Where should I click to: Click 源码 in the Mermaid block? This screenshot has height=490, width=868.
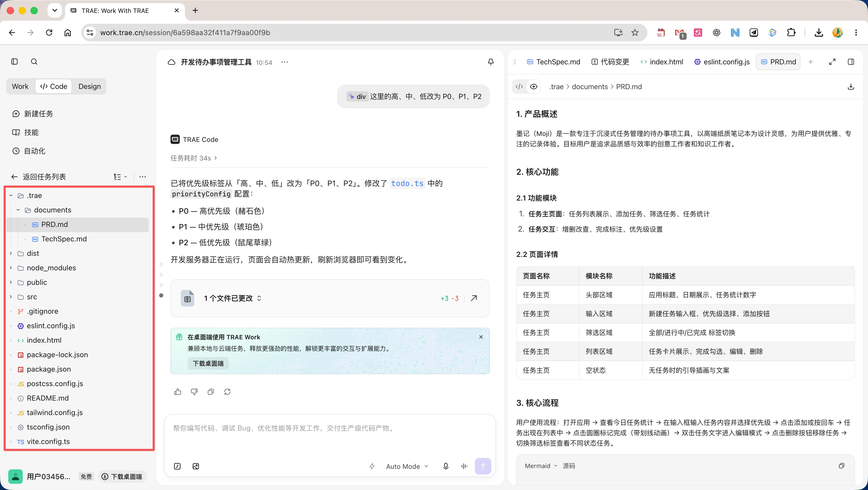coord(569,466)
